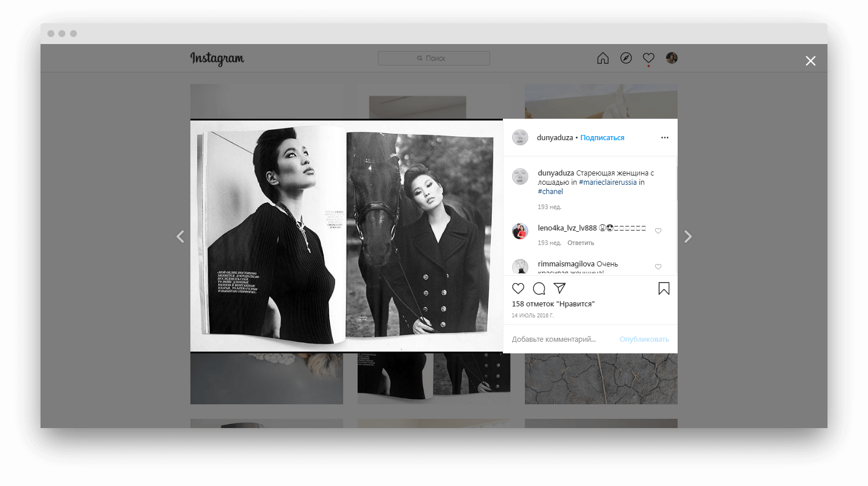Image resolution: width=868 pixels, height=486 pixels.
Task: Click Опубликовать to post comment
Action: click(x=644, y=339)
